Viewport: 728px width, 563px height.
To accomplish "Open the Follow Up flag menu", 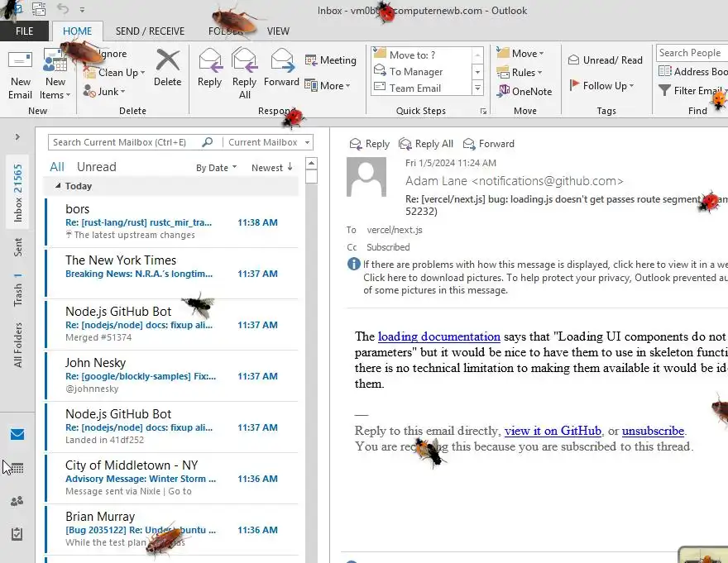I will (601, 85).
